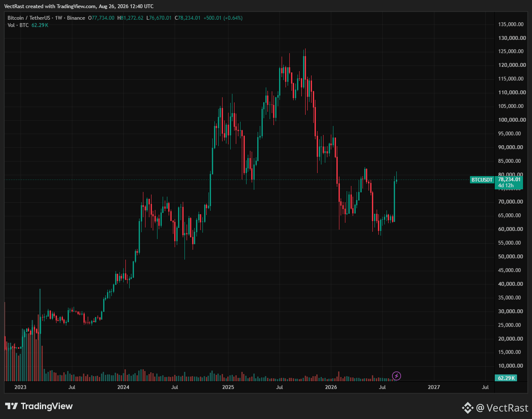Click the Jul label after 2027

coord(485,387)
